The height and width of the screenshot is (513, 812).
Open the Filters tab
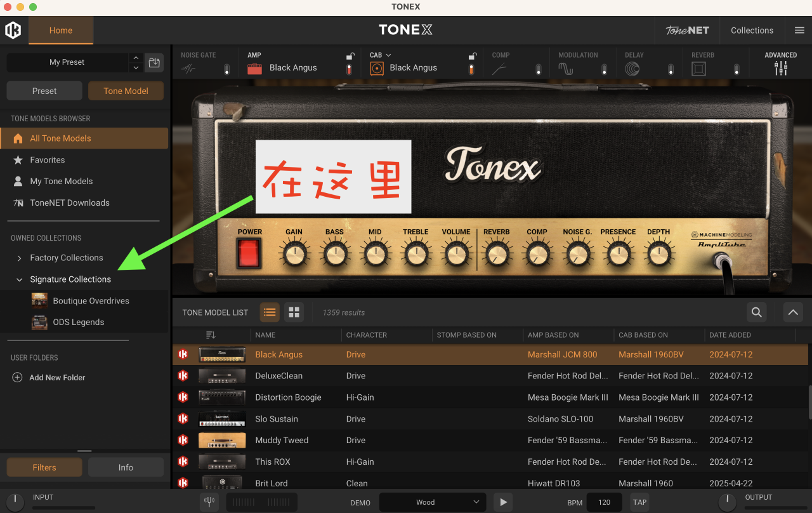point(44,467)
